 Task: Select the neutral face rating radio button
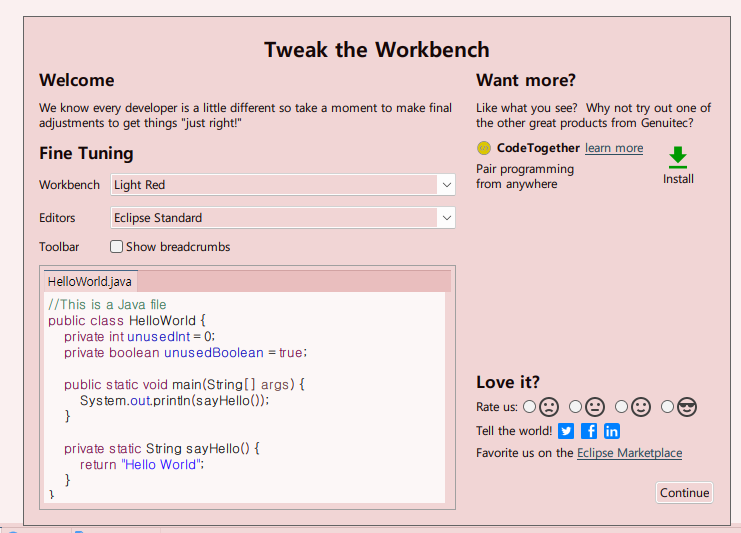point(575,407)
